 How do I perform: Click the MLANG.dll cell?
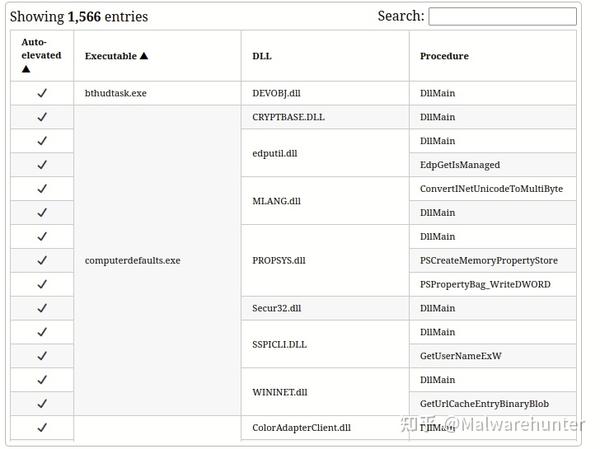277,201
